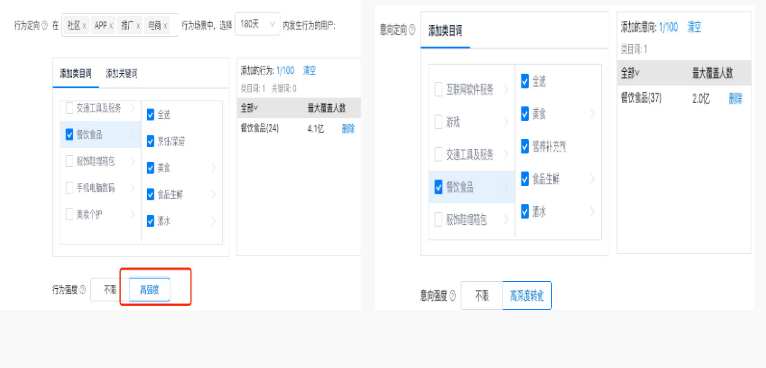Remove the 社区 scene tag
The height and width of the screenshot is (368, 766).
tap(85, 25)
